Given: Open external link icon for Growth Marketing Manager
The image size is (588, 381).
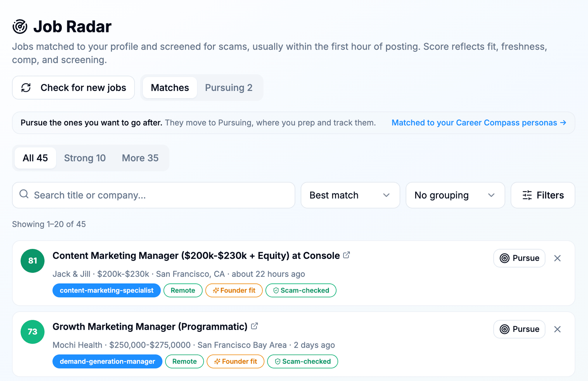Looking at the screenshot, I should [x=254, y=326].
